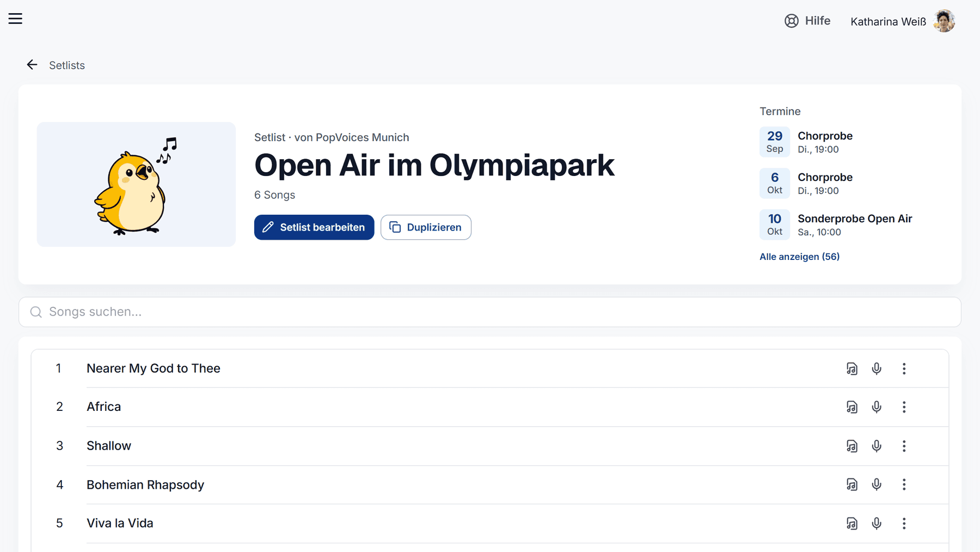Image resolution: width=980 pixels, height=552 pixels.
Task: Open the hamburger navigation menu
Action: 15,19
